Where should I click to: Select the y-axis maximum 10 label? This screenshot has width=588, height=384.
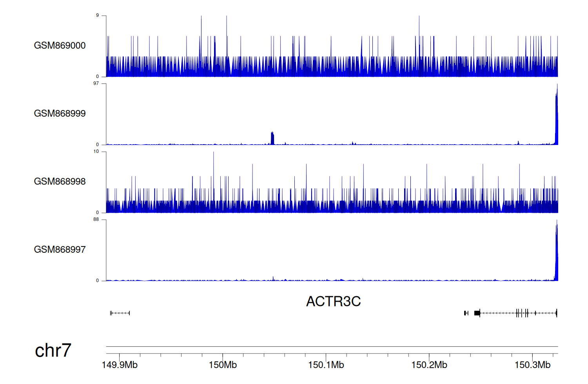[96, 152]
